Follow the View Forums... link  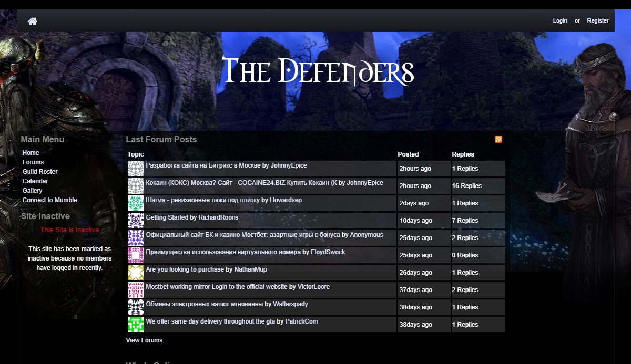tap(147, 340)
